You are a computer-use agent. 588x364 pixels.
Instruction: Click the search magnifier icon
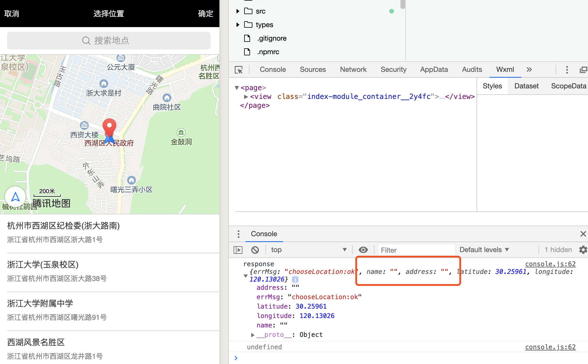pos(86,41)
